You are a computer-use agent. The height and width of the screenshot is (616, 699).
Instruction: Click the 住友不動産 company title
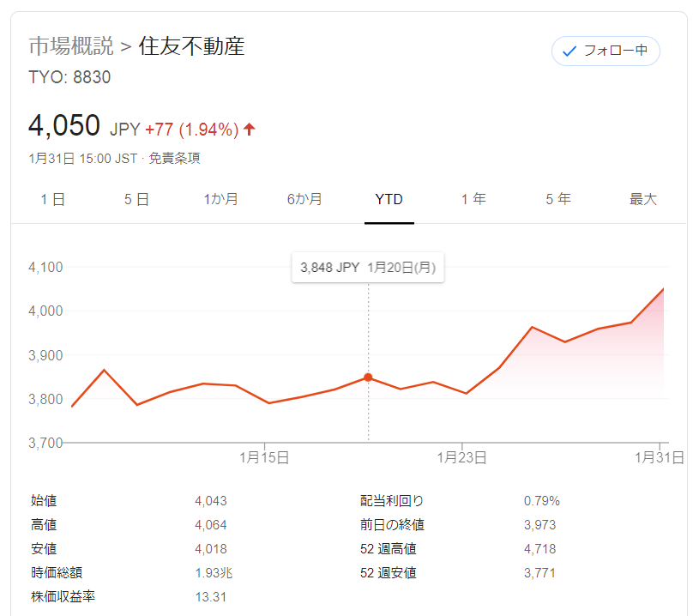[192, 46]
